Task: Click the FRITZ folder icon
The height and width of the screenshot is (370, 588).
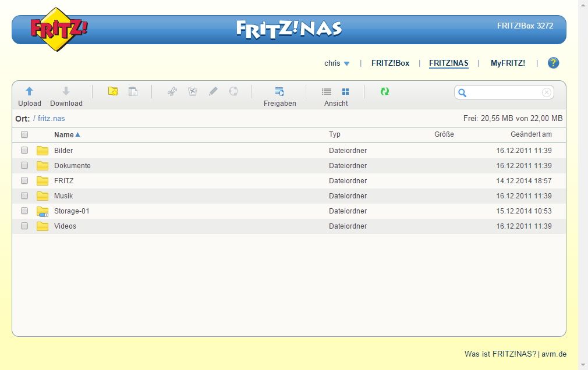Action: coord(42,181)
